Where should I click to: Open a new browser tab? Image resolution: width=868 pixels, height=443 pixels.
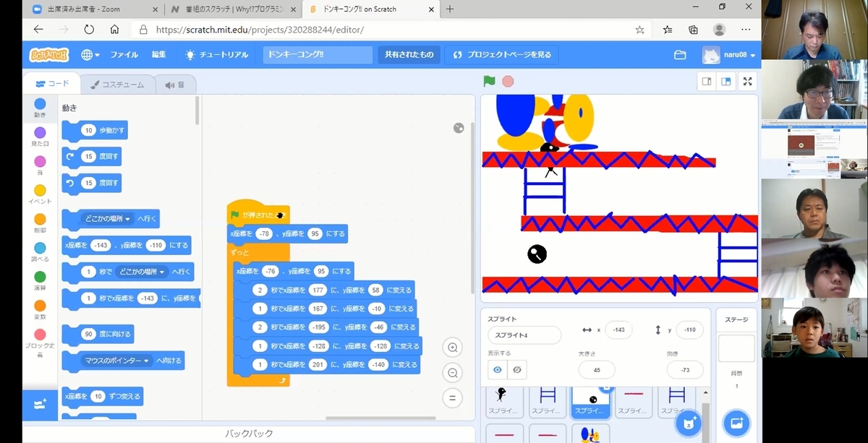coord(449,9)
